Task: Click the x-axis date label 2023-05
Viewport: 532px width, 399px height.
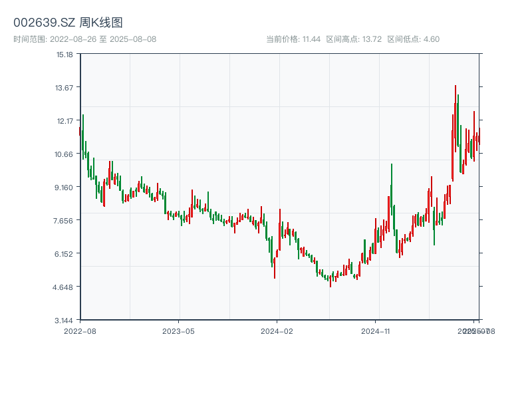Action: pos(178,331)
